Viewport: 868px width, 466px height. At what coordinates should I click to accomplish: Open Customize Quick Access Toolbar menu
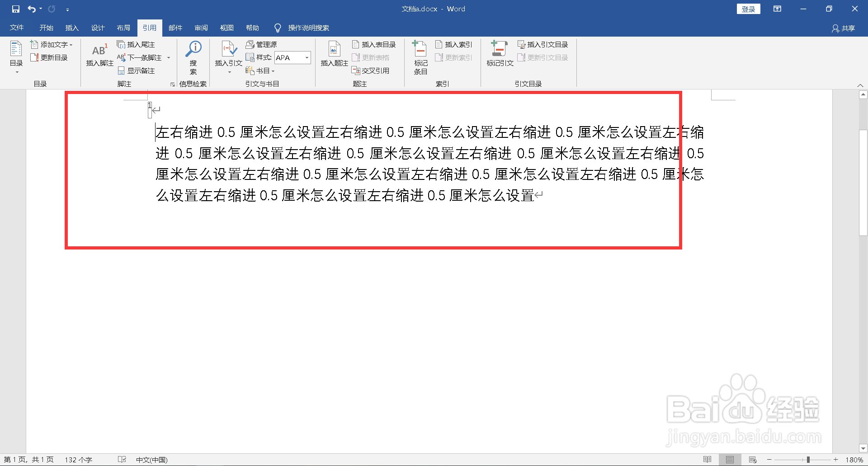[x=67, y=9]
